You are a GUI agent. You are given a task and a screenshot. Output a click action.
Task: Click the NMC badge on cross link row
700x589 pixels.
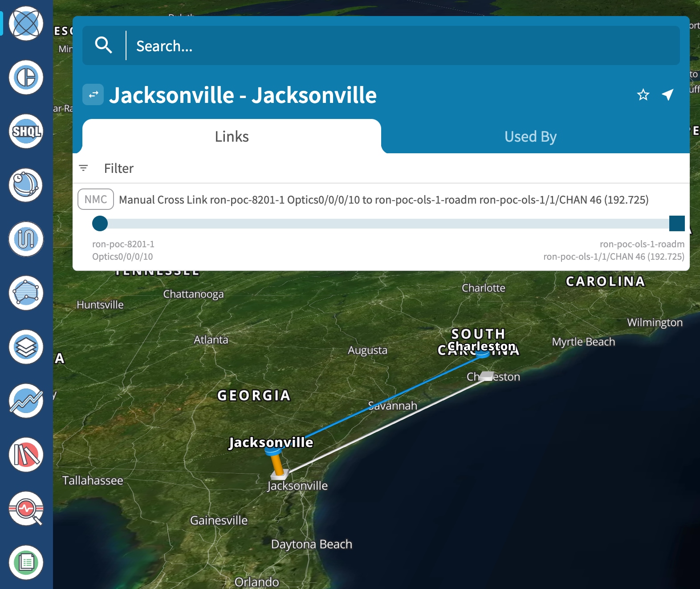coord(96,200)
